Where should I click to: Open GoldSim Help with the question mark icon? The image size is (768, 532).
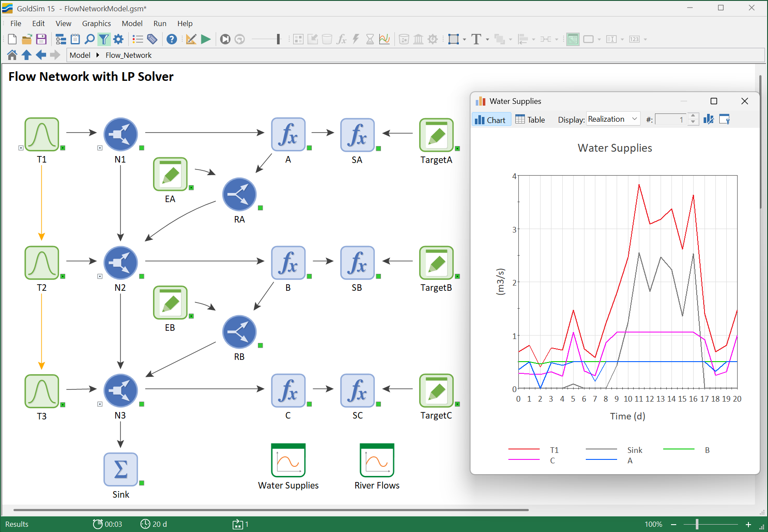(x=172, y=39)
